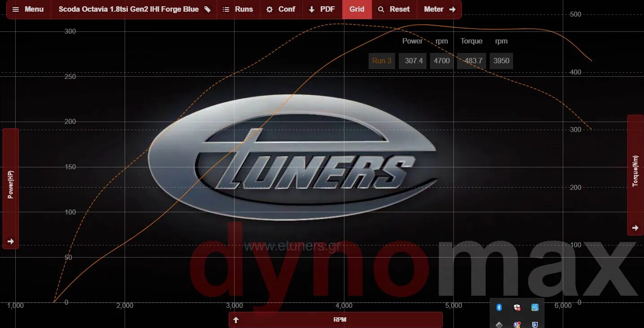Expand the RPM axis panel
644x328 pixels.
[335, 320]
